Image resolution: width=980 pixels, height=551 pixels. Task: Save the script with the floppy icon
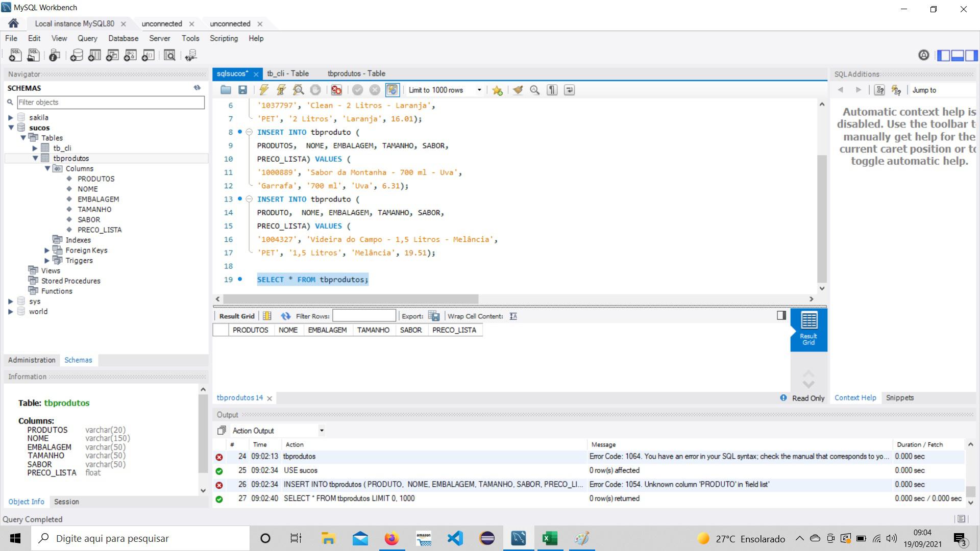pos(242,90)
